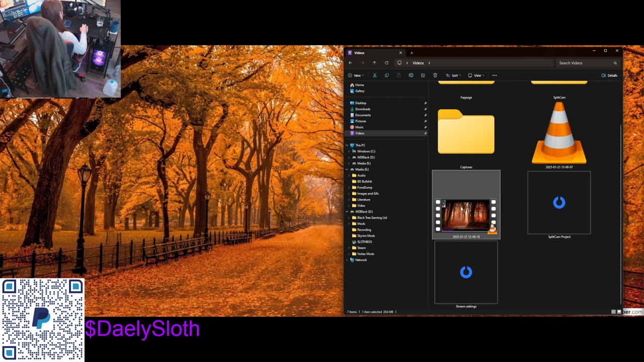This screenshot has height=362, width=644.
Task: Open the See more ellipsis menu
Action: [x=495, y=75]
